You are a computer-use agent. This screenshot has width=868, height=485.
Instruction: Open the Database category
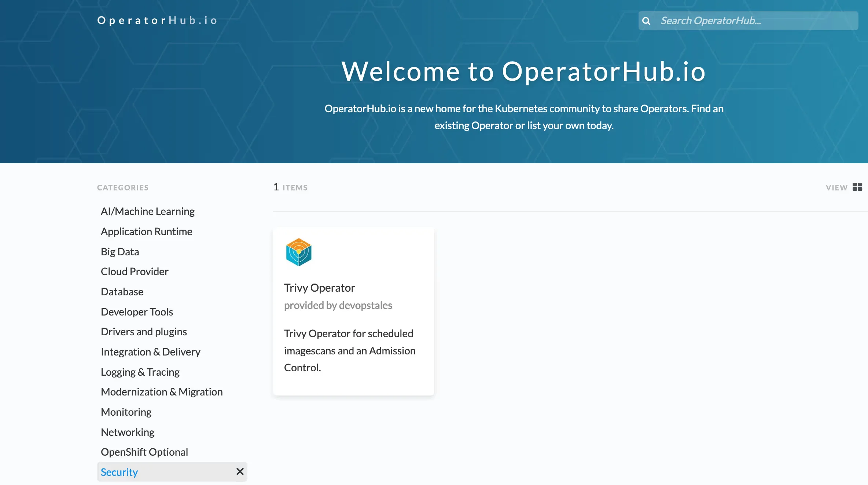coord(122,291)
